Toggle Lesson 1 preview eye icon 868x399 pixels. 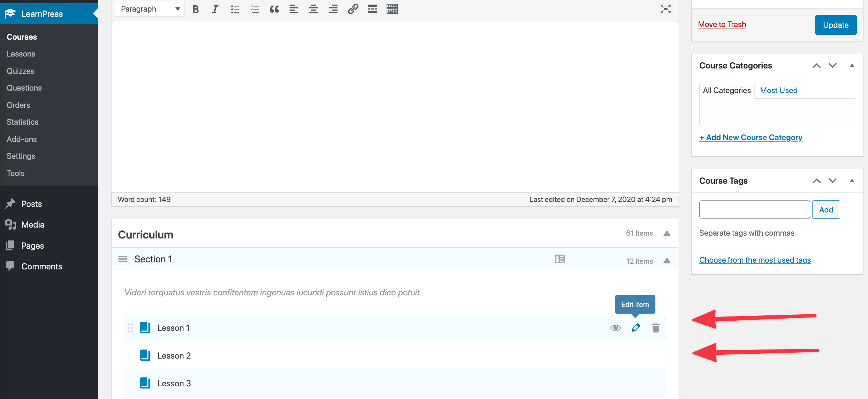pos(616,328)
